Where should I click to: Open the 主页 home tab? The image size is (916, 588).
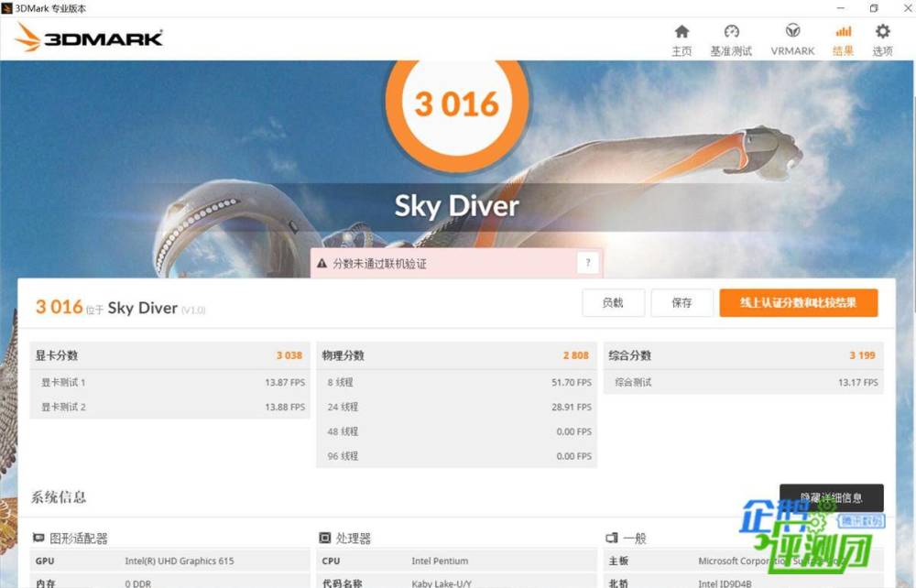click(x=682, y=40)
